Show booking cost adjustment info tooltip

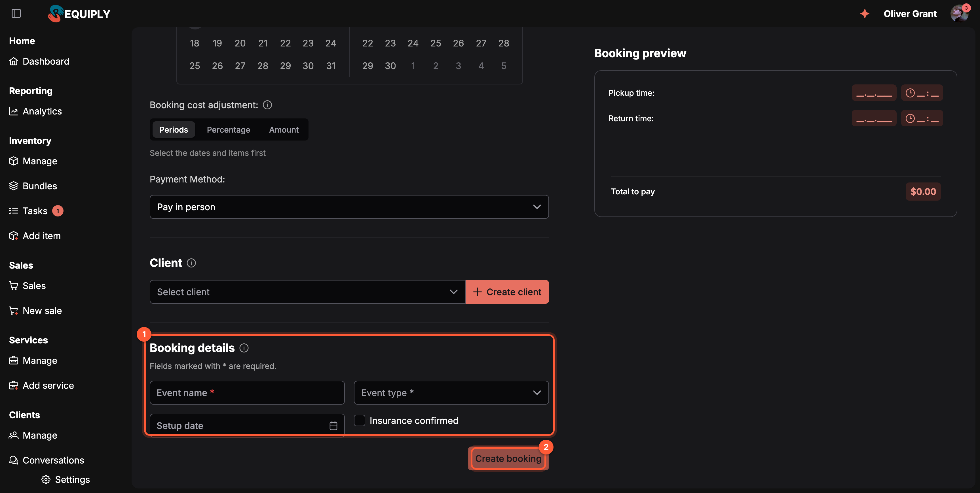267,105
